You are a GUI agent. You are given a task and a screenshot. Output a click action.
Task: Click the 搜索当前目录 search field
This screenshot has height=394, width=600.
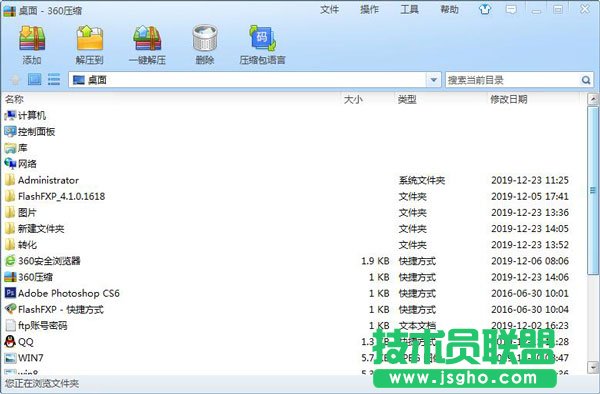coord(513,80)
